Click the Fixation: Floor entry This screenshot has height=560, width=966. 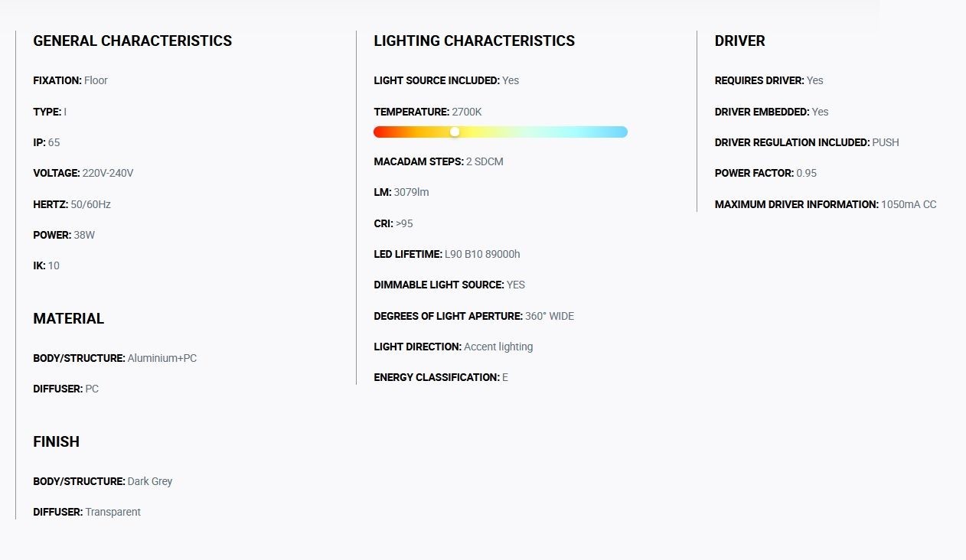[70, 80]
